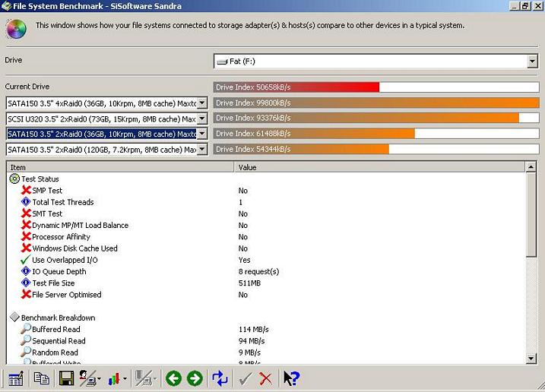This screenshot has width=545, height=392.
Task: Select the Benchmark Breakdown row
Action: coord(266,318)
